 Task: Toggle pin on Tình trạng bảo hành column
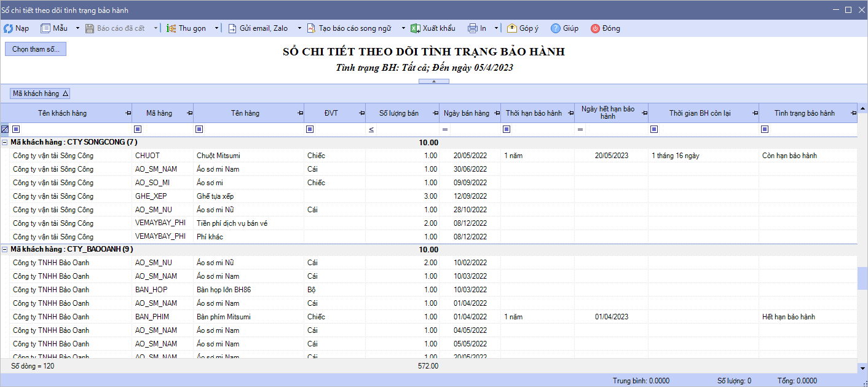point(853,113)
